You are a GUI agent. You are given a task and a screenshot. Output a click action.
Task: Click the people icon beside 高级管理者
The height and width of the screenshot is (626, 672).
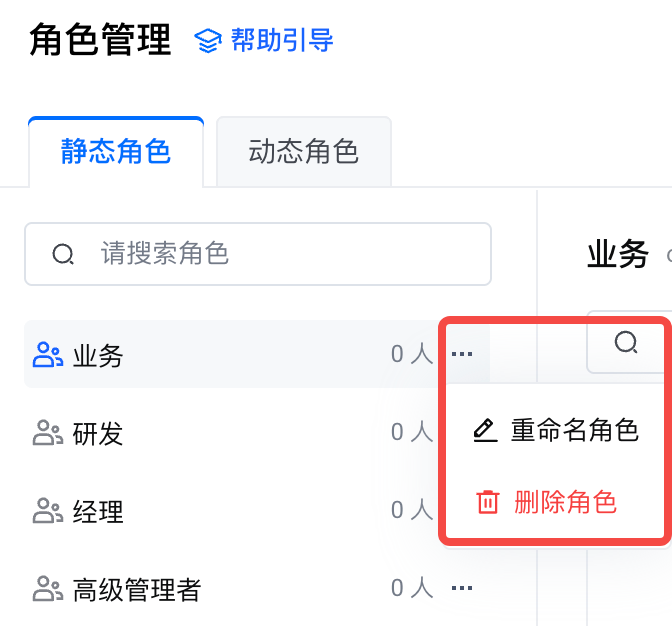pyautogui.click(x=48, y=589)
